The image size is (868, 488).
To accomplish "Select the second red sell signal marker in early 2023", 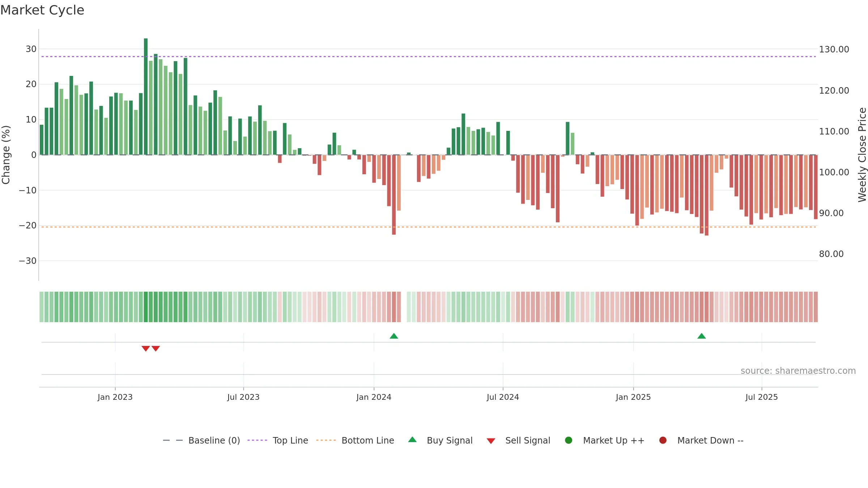I will coord(156,348).
